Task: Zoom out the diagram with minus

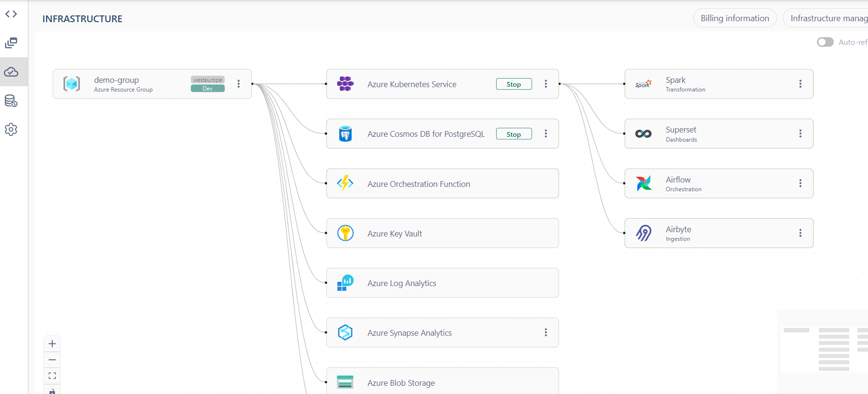Action: point(53,360)
